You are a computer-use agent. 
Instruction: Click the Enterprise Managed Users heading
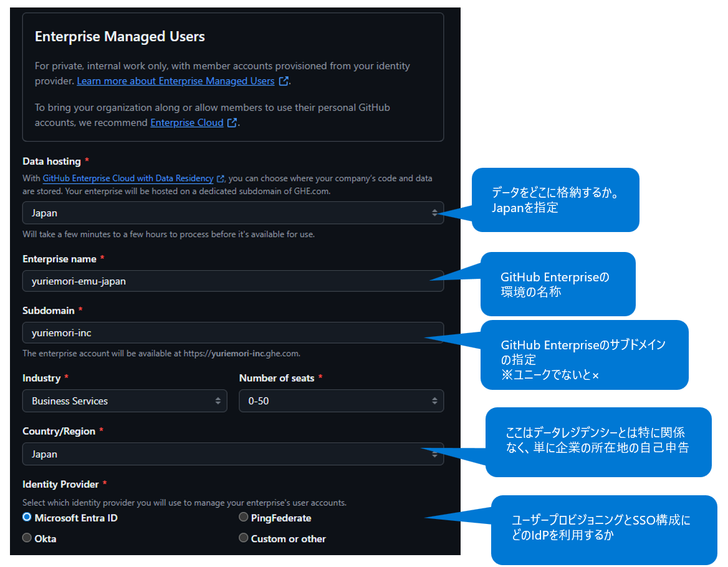tap(120, 37)
